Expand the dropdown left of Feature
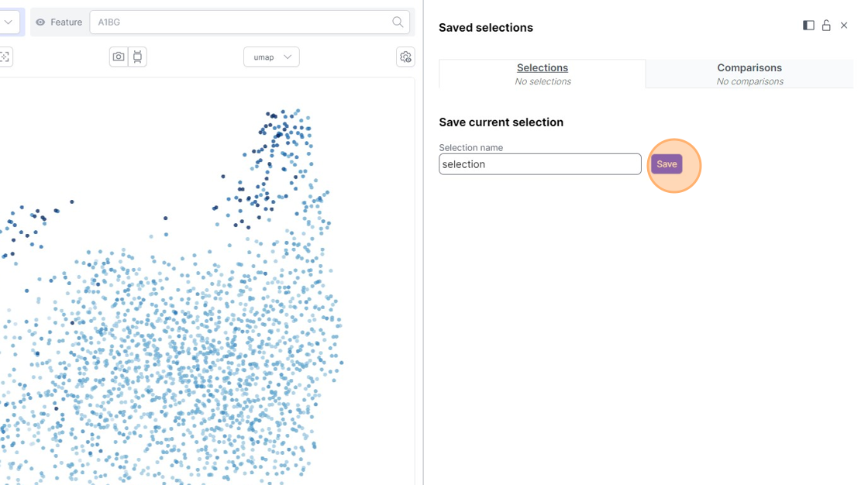 tap(9, 22)
